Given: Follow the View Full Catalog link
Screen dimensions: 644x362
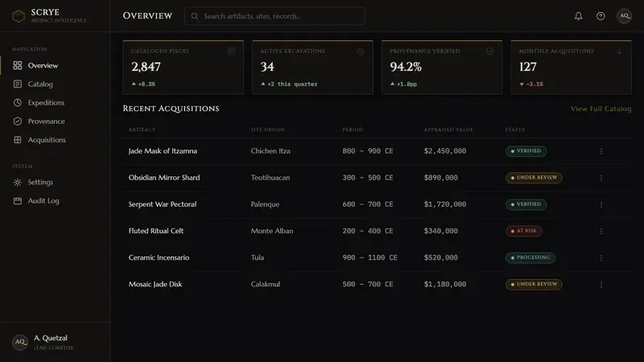Looking at the screenshot, I should coord(601,109).
